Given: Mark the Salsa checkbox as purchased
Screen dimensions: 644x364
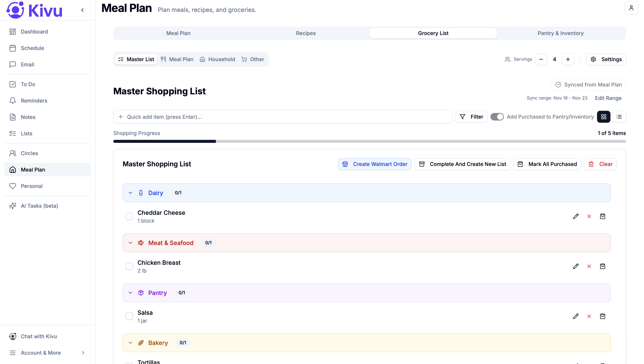Looking at the screenshot, I should [129, 316].
